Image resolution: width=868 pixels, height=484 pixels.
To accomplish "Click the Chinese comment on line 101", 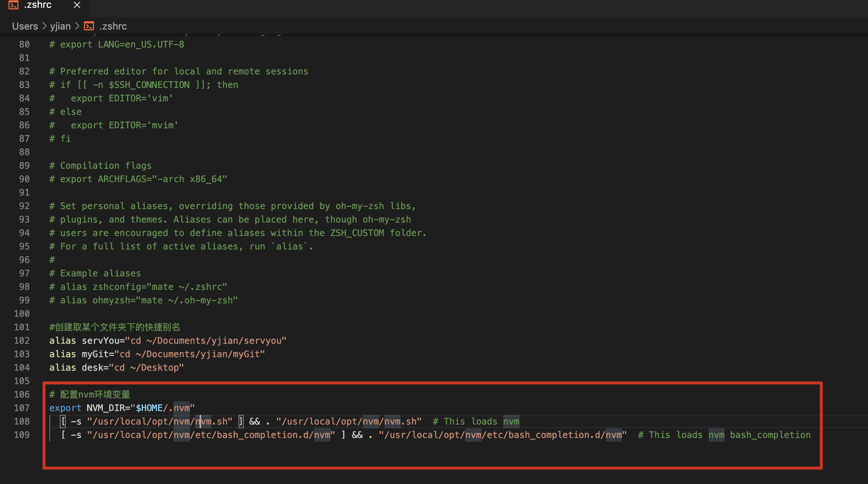I will coord(115,327).
